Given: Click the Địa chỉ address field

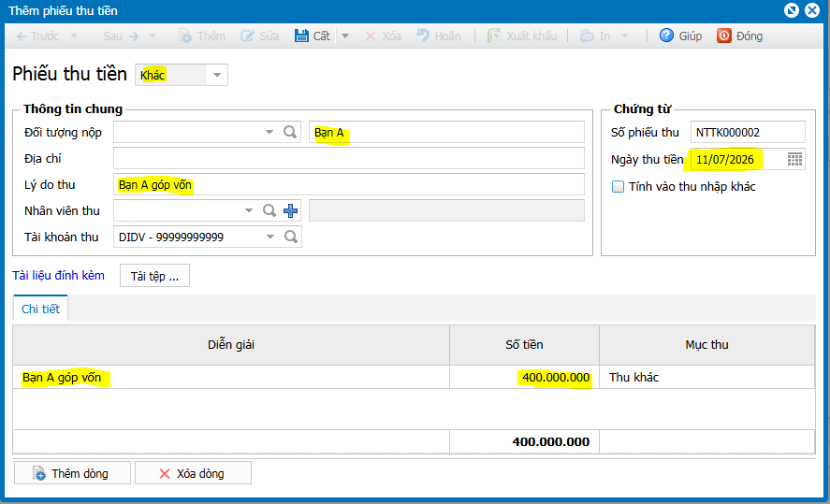Looking at the screenshot, I should [x=349, y=158].
